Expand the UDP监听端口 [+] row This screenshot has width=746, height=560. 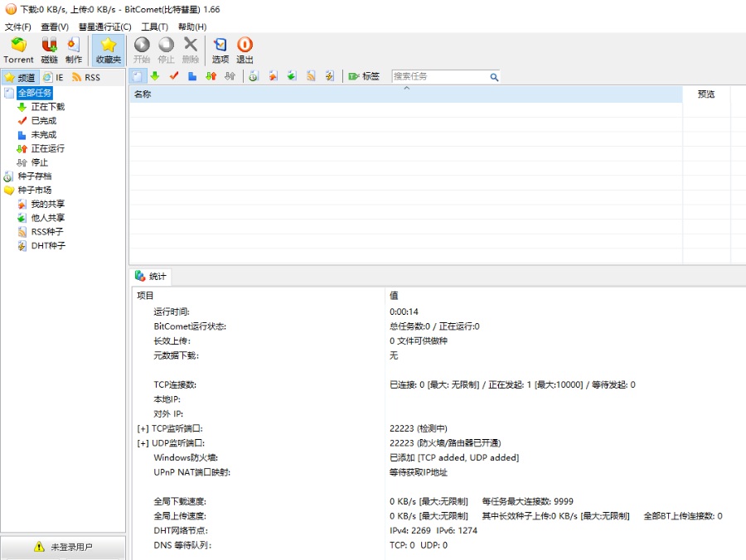(x=143, y=443)
